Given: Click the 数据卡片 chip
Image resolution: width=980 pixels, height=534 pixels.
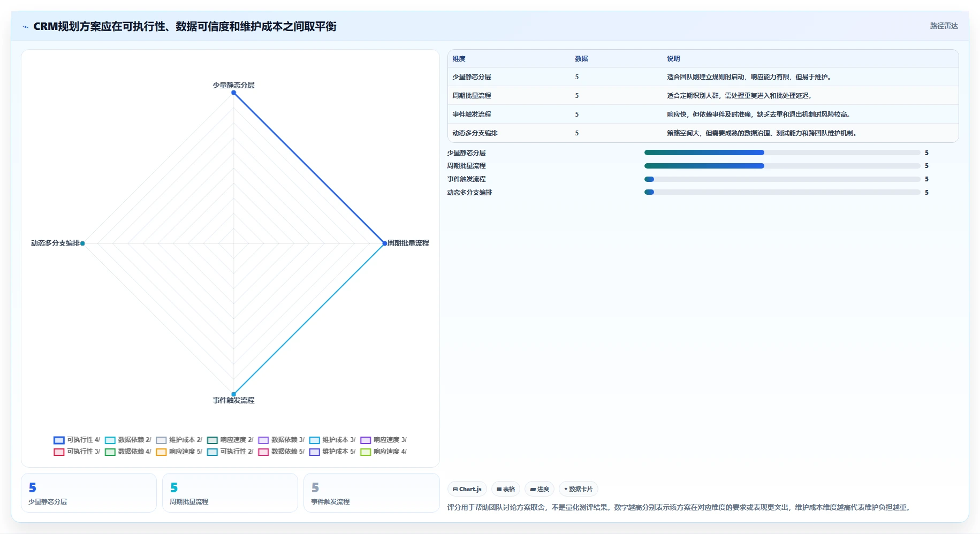Looking at the screenshot, I should 579,489.
